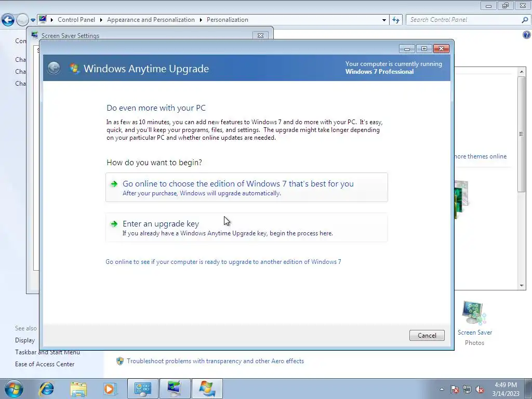Screen dimensions: 532x399
Task: Select Enter an upgrade key option
Action: coord(247,228)
